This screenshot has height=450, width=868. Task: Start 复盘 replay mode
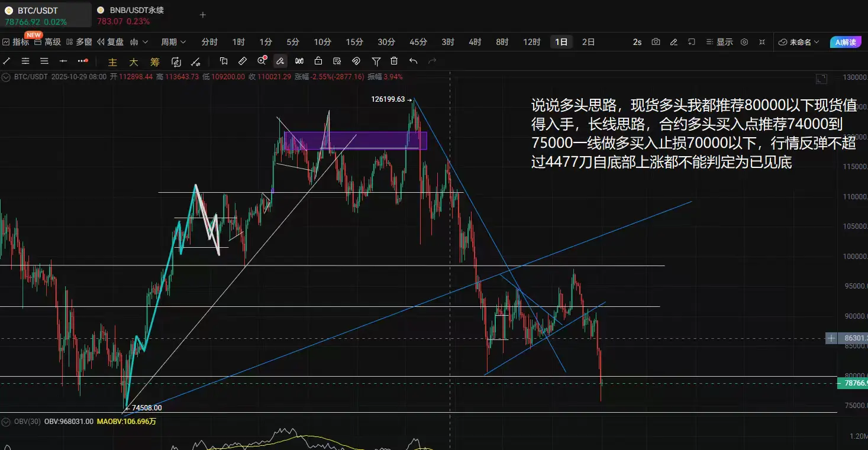tap(111, 42)
